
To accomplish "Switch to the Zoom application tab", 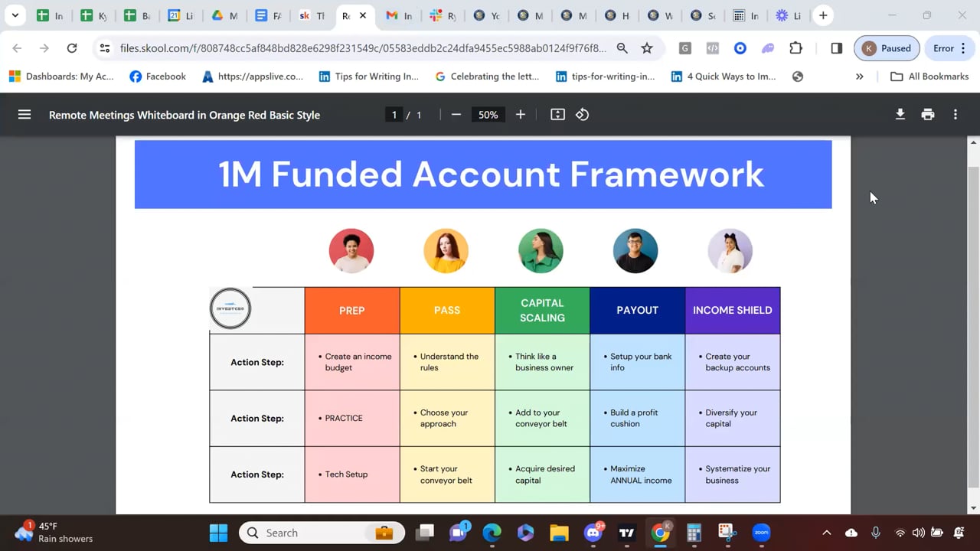I will coord(761,533).
